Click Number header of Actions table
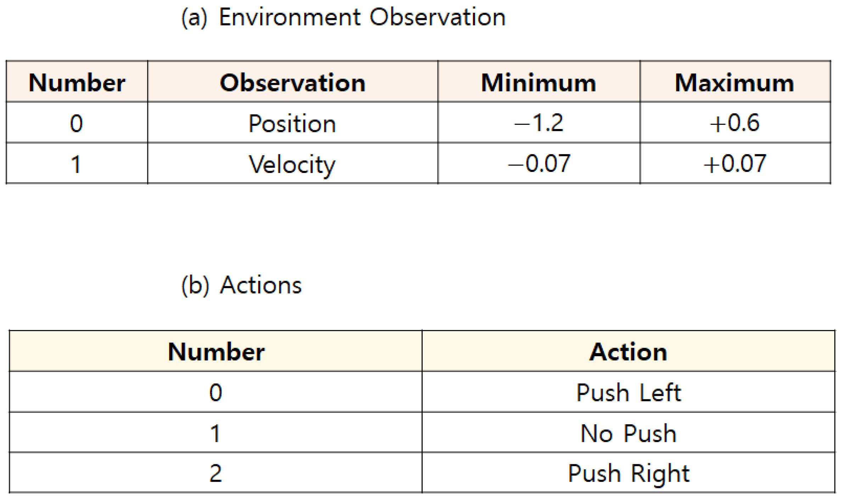 216,352
